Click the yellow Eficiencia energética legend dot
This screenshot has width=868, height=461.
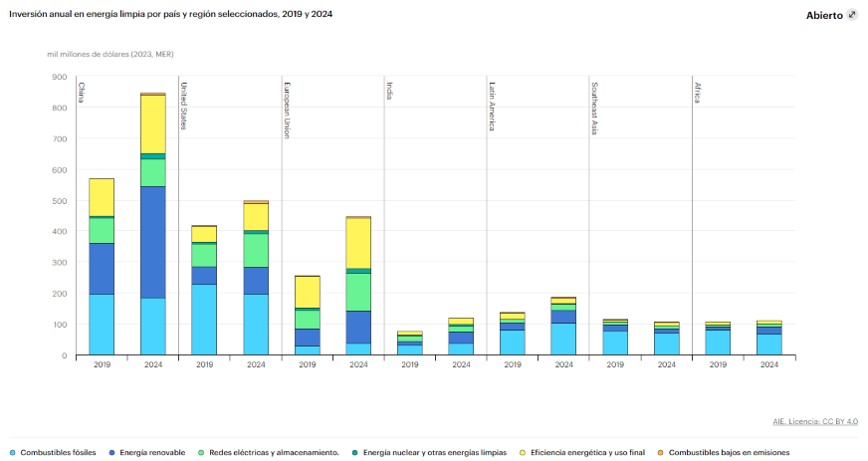pos(524,452)
